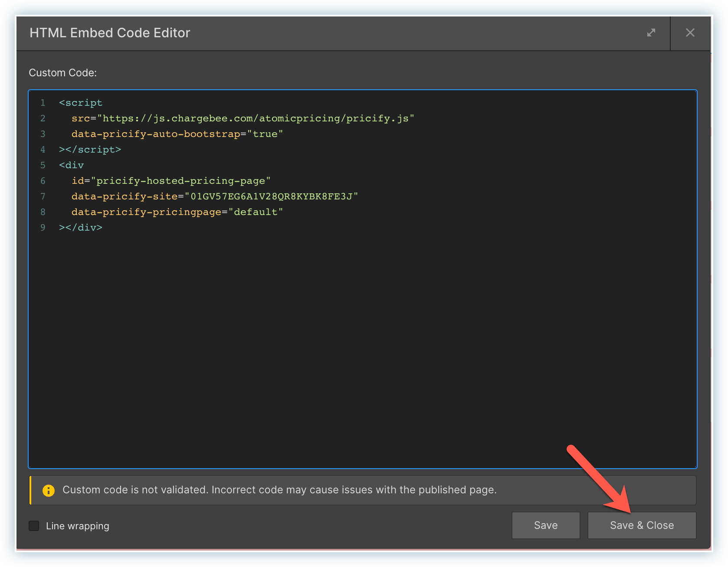728x567 pixels.
Task: Click the Save & Close button
Action: [x=642, y=525]
